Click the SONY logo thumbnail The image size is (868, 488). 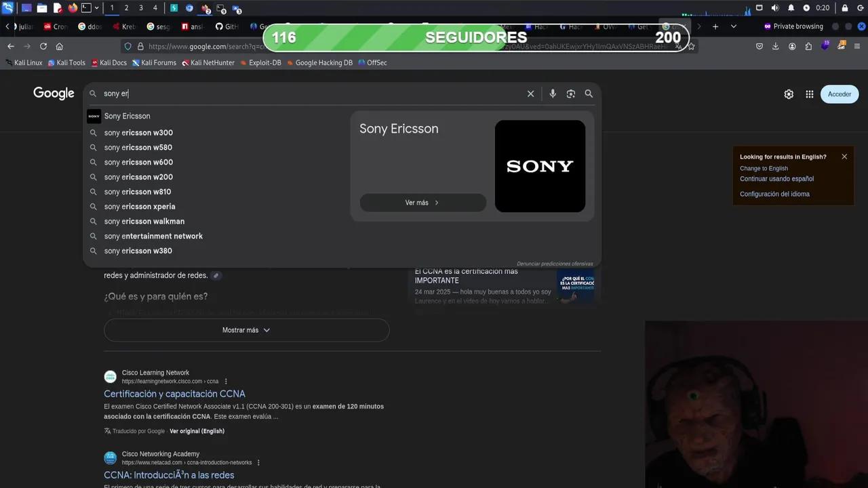(540, 166)
